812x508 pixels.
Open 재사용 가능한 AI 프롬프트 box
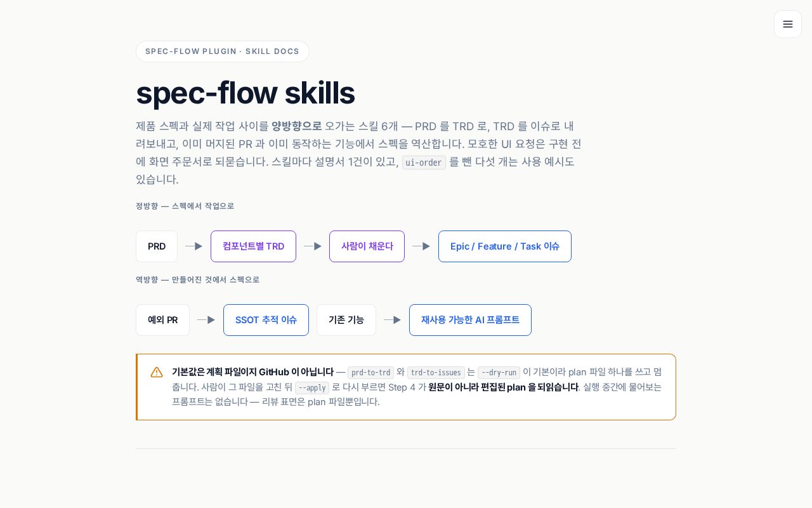(x=470, y=320)
